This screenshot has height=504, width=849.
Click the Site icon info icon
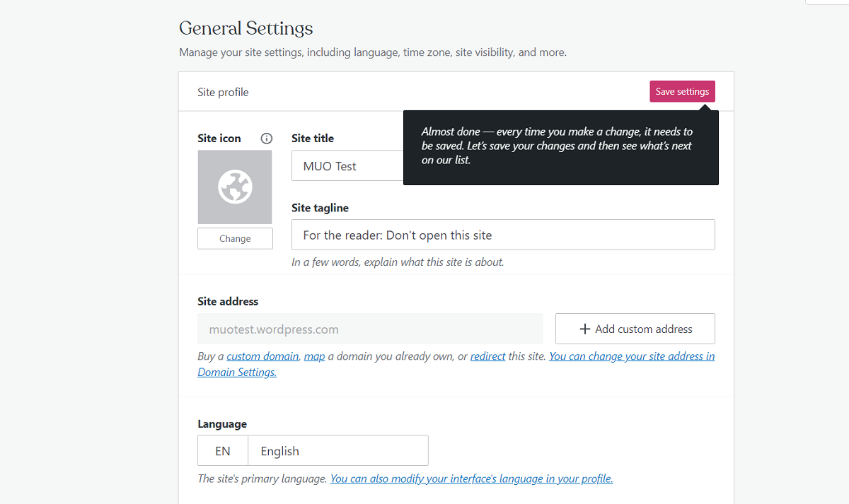pos(267,139)
